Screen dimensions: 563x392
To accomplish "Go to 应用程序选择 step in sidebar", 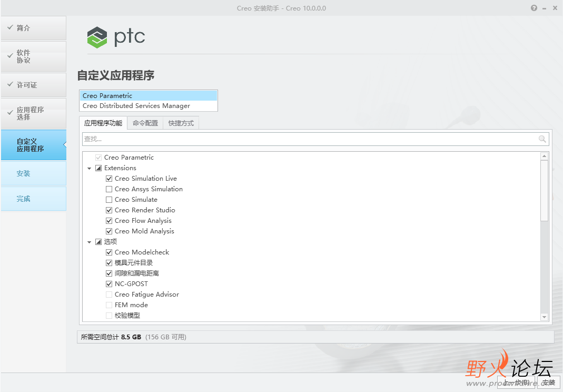I will click(x=33, y=113).
